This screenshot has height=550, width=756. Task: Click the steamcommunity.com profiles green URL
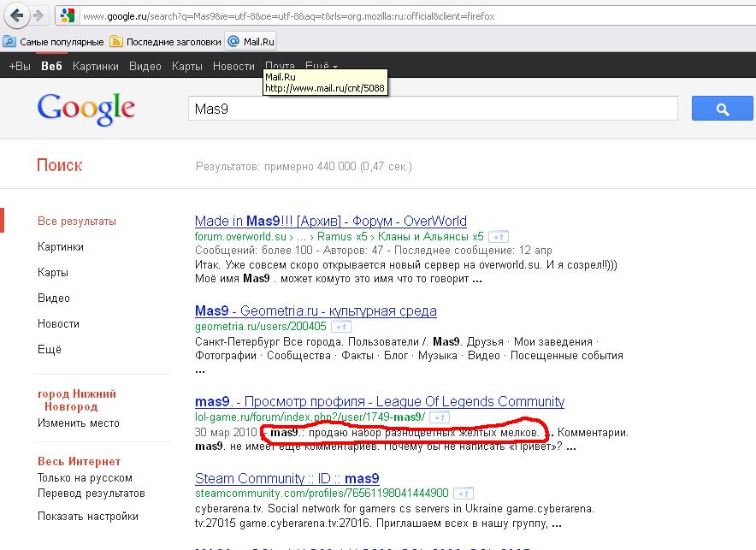[x=322, y=494]
